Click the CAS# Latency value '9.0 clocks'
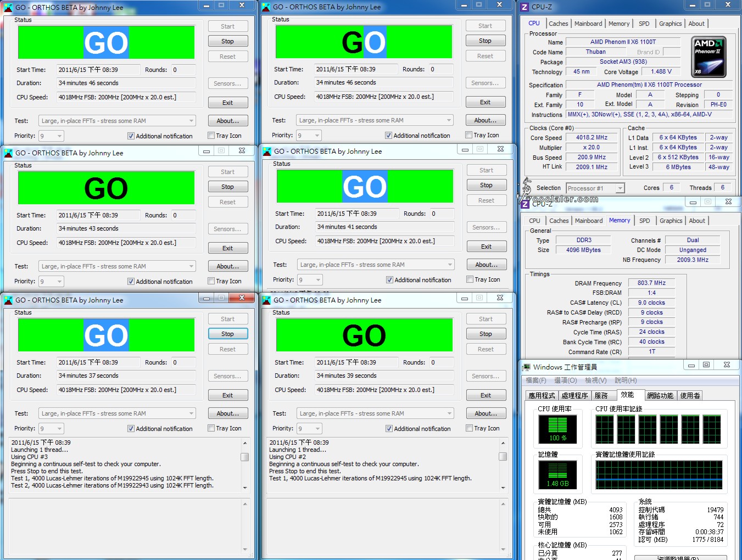Screen dimensions: 742x560 pos(651,303)
